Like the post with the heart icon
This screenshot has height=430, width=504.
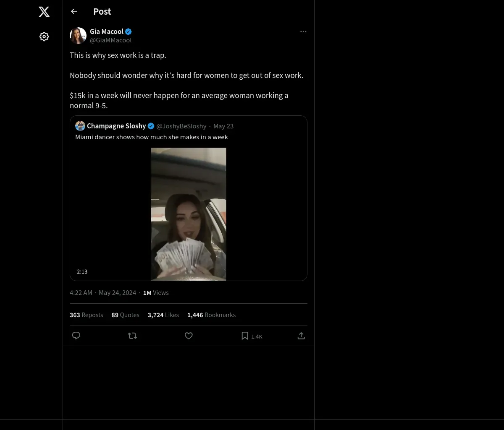click(x=189, y=336)
